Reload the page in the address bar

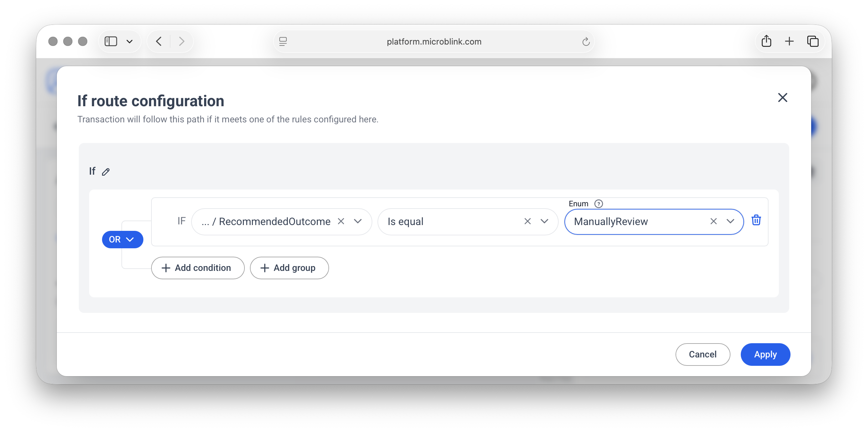pyautogui.click(x=586, y=41)
